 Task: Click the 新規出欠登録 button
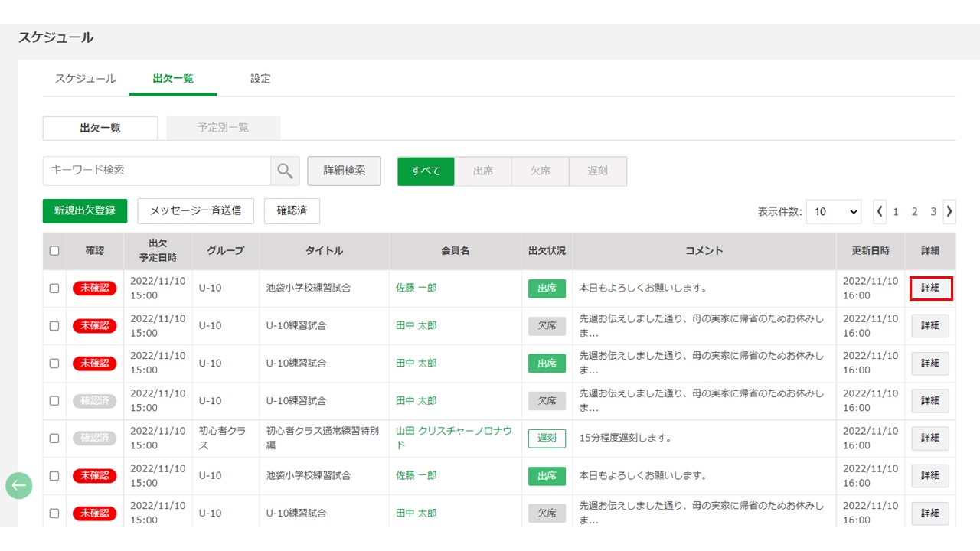(x=85, y=211)
